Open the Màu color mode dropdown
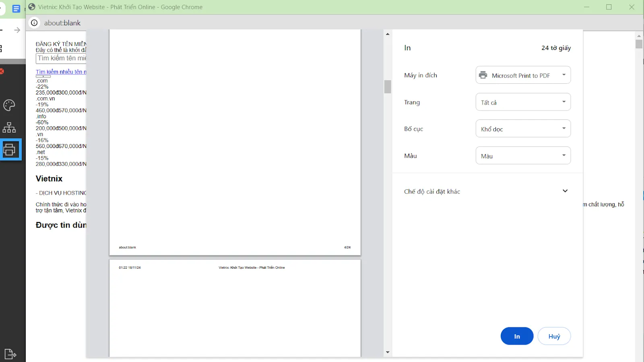 click(523, 156)
